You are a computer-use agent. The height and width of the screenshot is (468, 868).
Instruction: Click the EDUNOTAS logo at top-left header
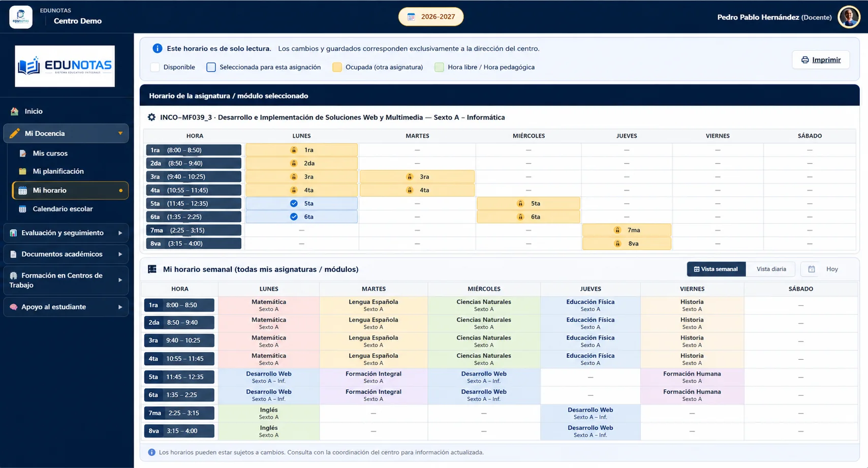pos(21,17)
